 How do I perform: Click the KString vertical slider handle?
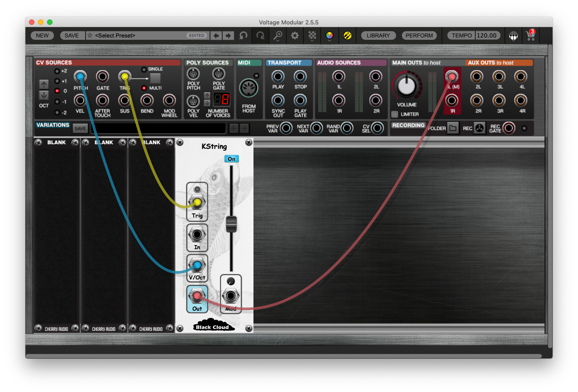pos(231,224)
